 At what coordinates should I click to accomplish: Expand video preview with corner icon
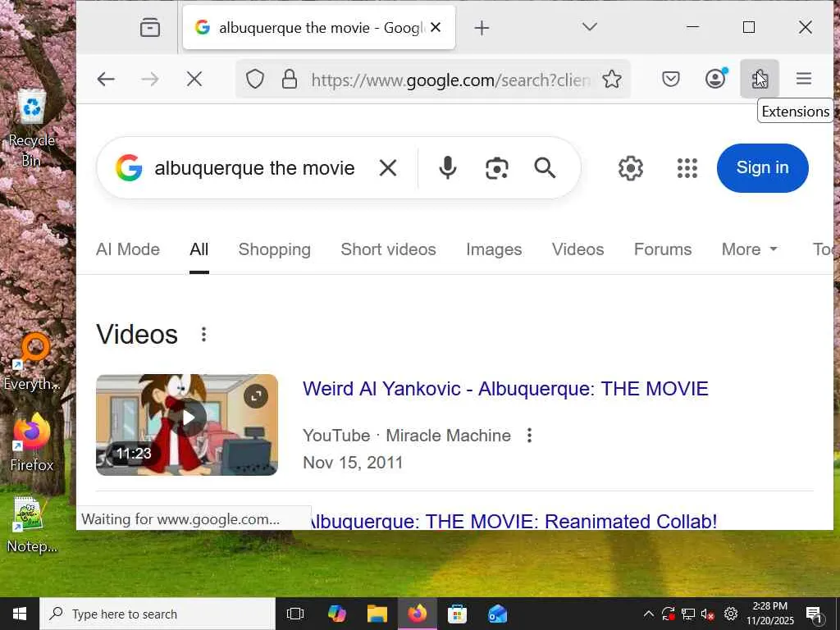click(x=256, y=396)
